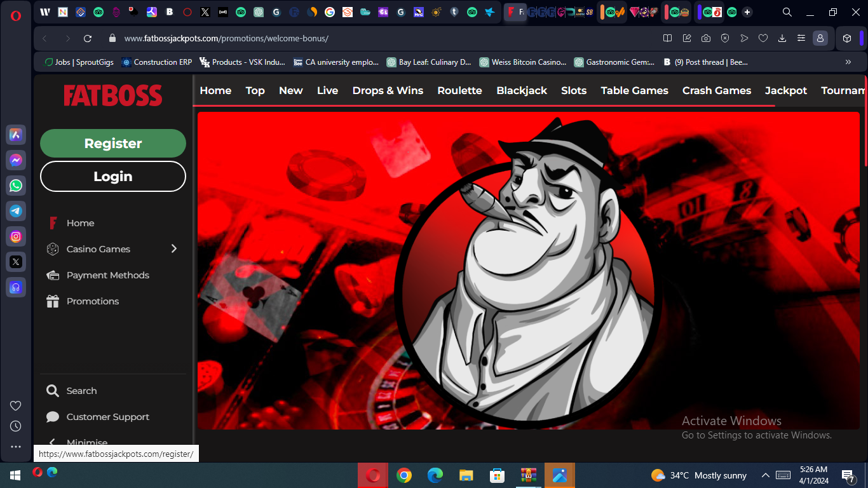Open Telegram in Opera sidebar

click(x=16, y=211)
